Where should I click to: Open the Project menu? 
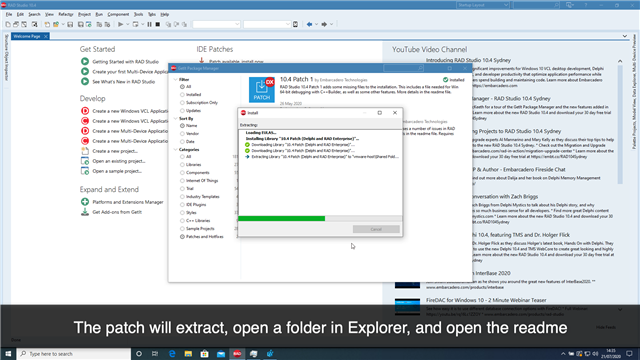coord(84,14)
